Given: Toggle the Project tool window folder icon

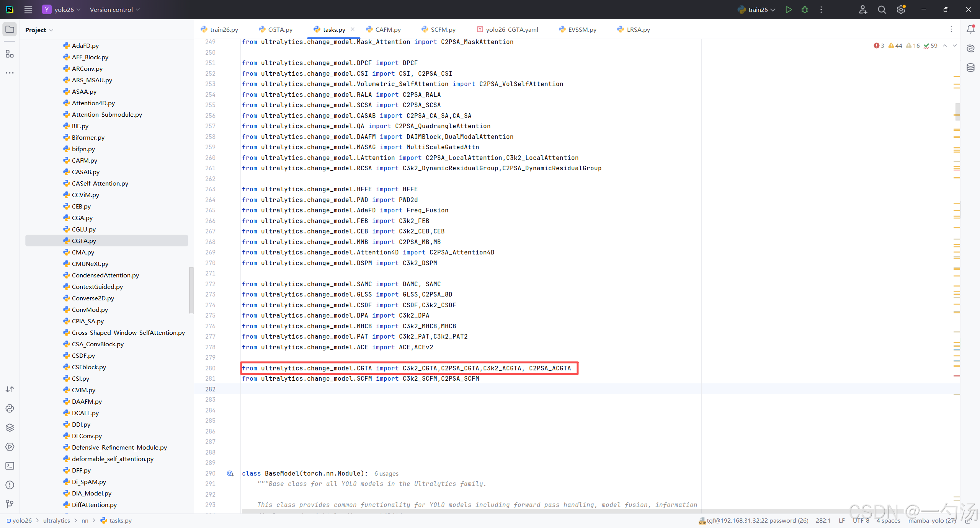Looking at the screenshot, I should click(10, 29).
